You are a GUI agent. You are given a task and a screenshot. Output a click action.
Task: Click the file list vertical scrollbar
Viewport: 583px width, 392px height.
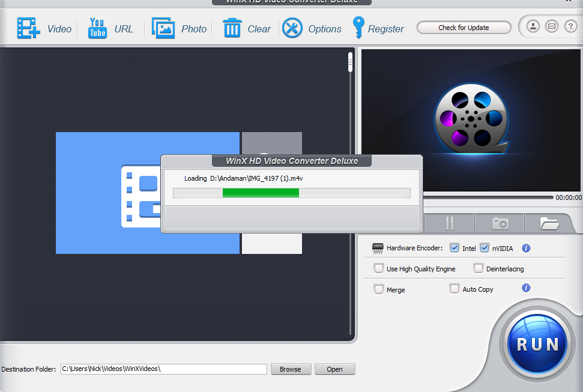(350, 194)
